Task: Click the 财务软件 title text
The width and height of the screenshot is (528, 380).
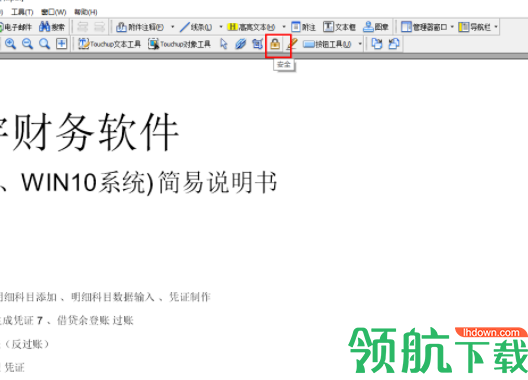Action: (95, 132)
